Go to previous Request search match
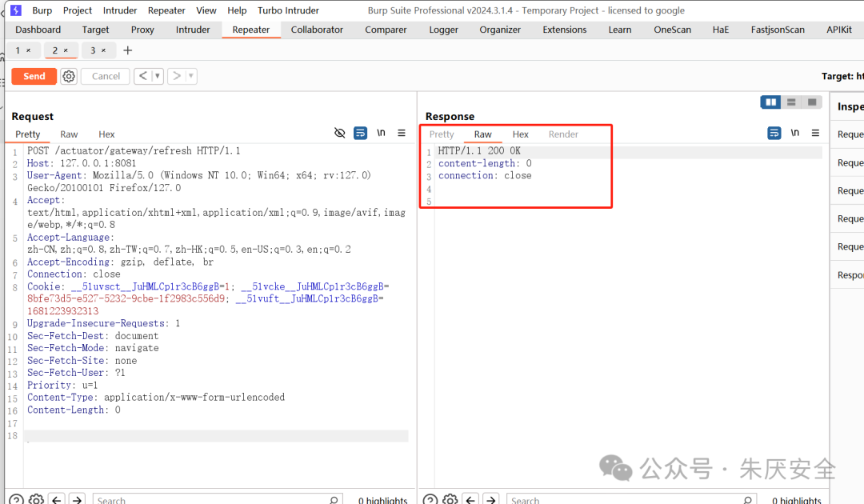Image resolution: width=864 pixels, height=504 pixels. tap(57, 499)
